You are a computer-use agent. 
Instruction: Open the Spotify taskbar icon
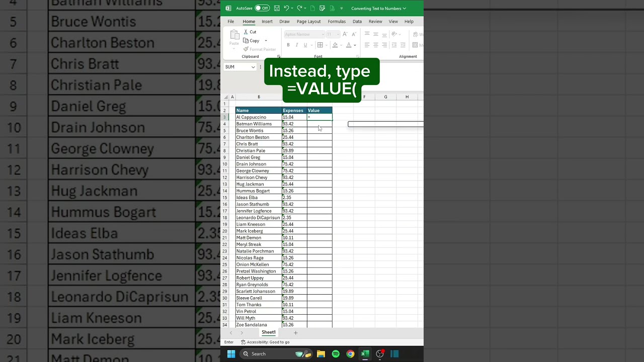[336, 354]
